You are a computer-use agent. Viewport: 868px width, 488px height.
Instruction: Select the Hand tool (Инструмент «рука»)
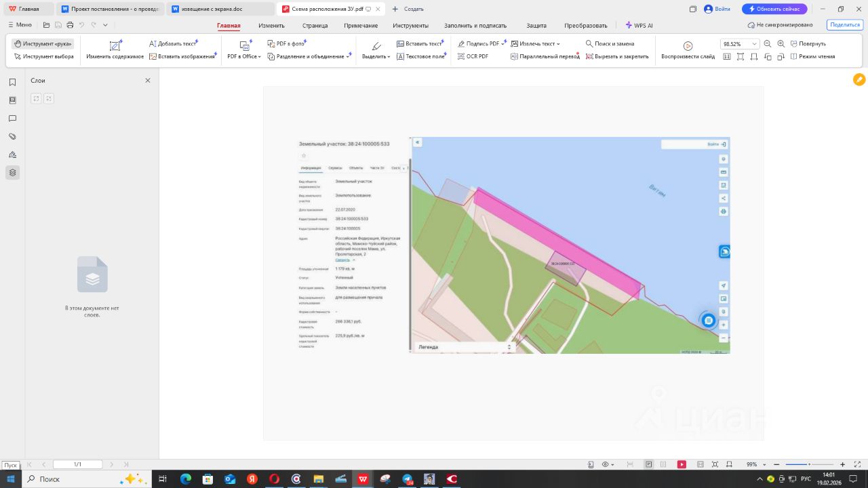(x=43, y=43)
